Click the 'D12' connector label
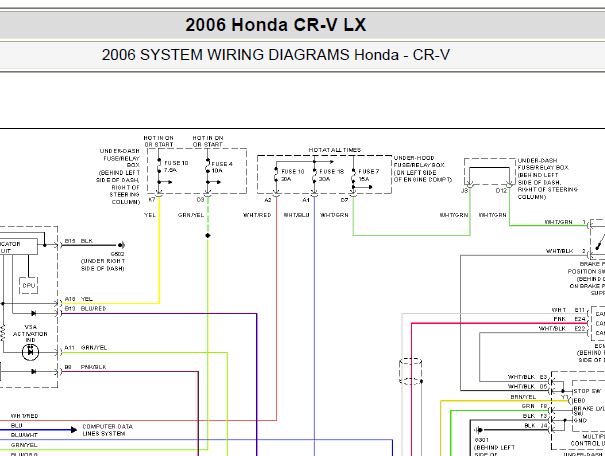Image resolution: width=605 pixels, height=456 pixels. point(501,191)
